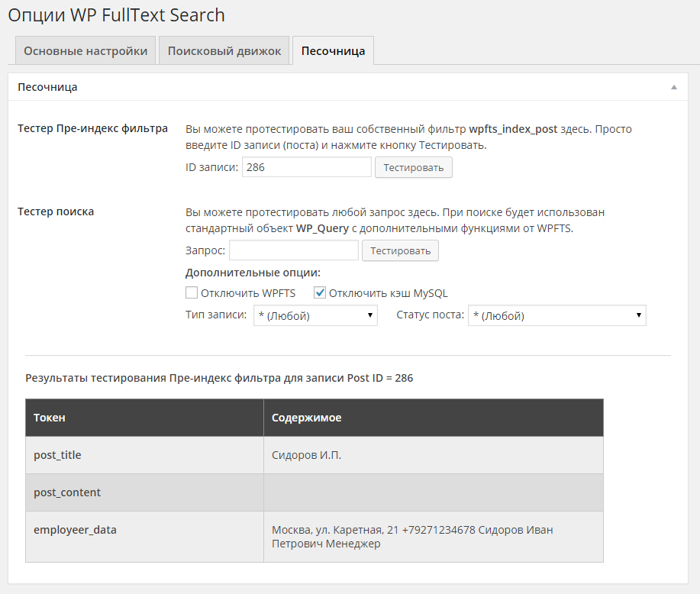Click the Дополнительные опции heading
Viewport: 700px width, 594px height.
coord(253,273)
